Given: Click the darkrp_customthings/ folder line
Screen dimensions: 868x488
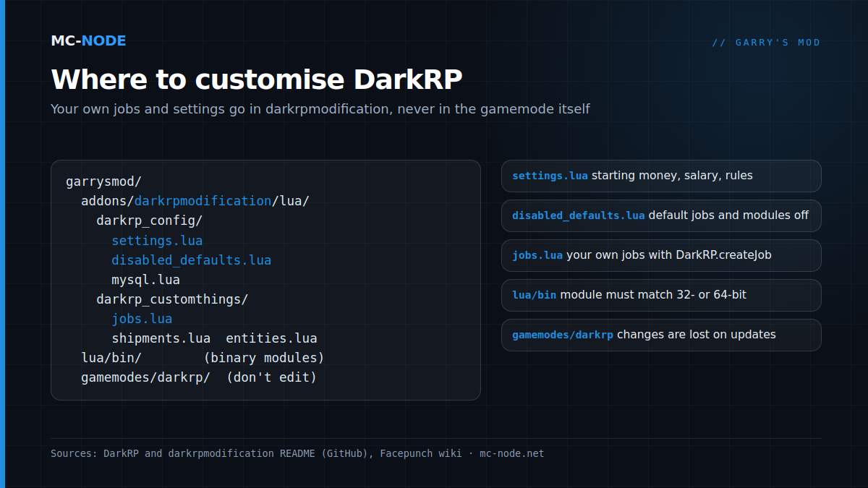Looking at the screenshot, I should (x=172, y=299).
